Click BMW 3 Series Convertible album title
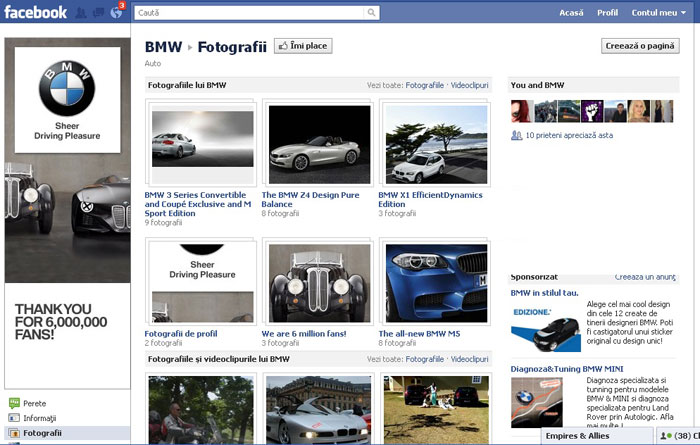The image size is (700, 445). [198, 204]
